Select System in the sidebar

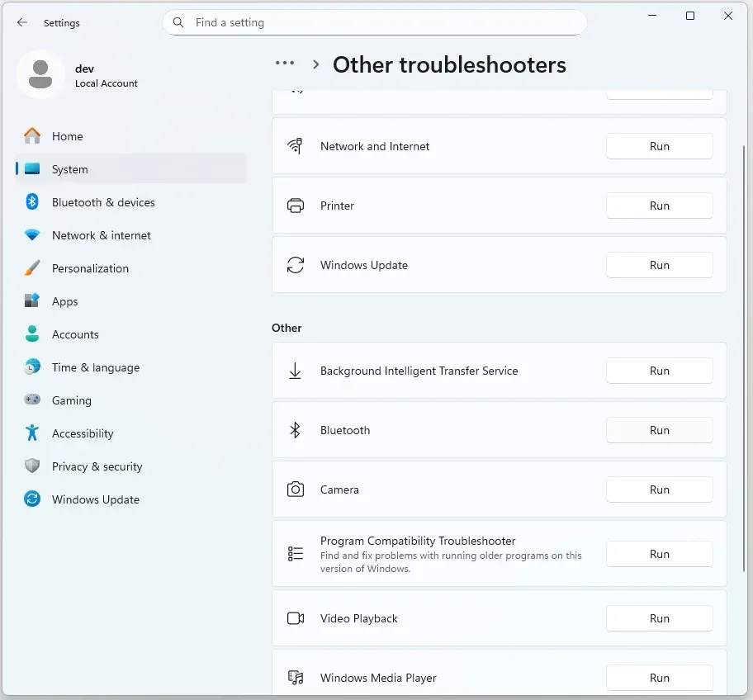[x=131, y=169]
